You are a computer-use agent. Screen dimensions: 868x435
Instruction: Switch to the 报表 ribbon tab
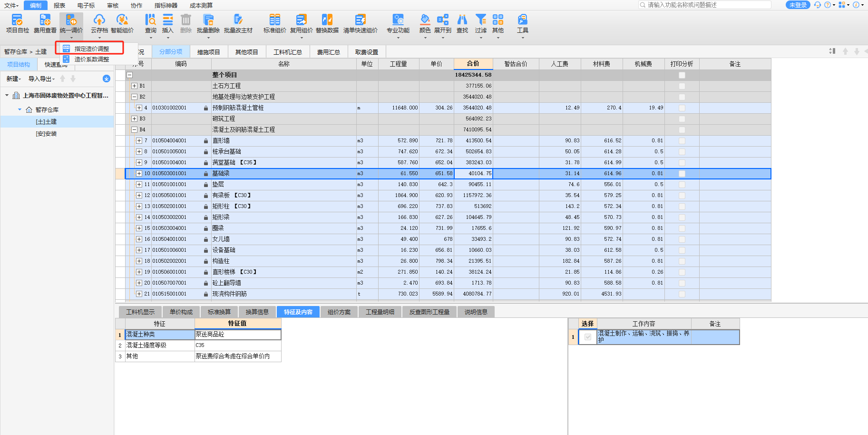click(59, 5)
